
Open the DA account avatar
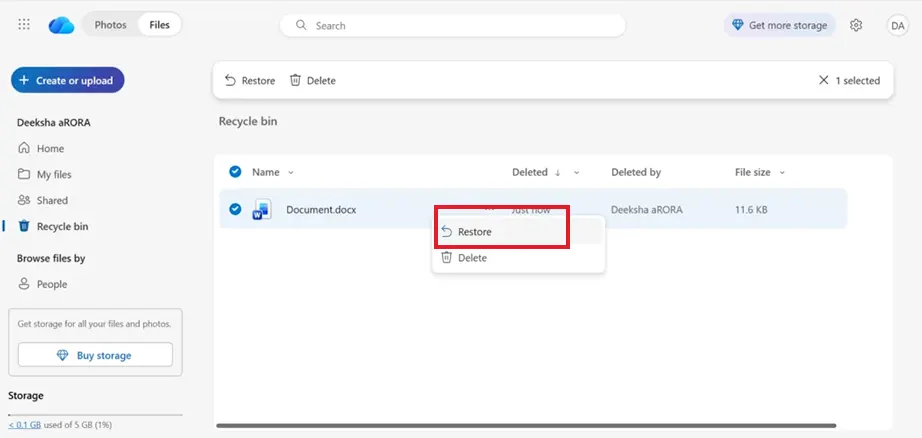pyautogui.click(x=897, y=25)
